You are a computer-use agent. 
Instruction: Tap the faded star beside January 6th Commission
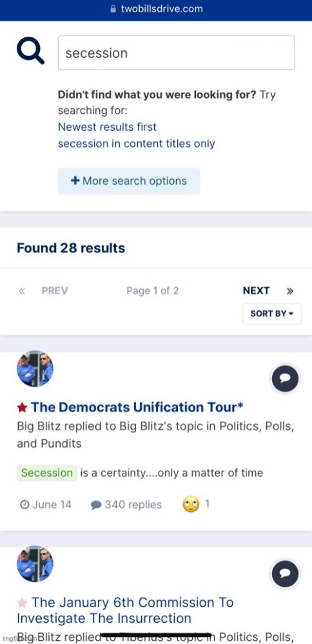[x=22, y=603]
